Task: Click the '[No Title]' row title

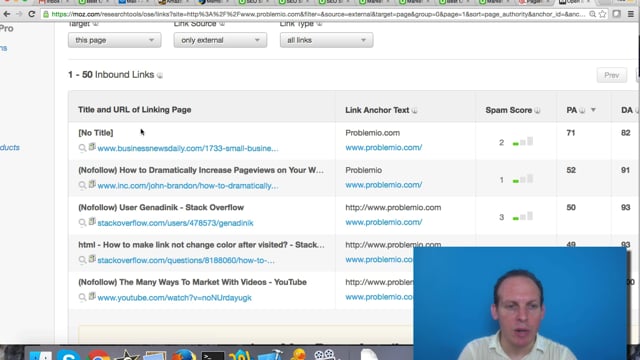Action: click(x=96, y=133)
